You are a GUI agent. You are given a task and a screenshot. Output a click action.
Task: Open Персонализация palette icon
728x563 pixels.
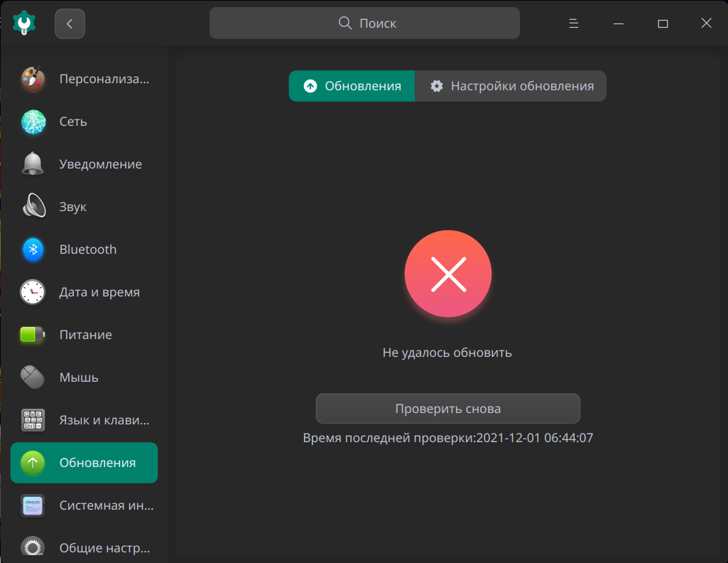pyautogui.click(x=32, y=79)
